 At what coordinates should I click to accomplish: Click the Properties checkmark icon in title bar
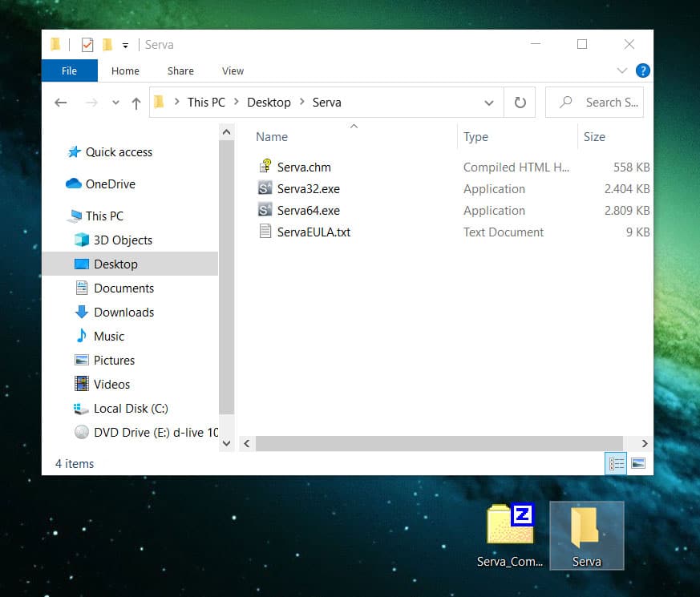point(87,45)
